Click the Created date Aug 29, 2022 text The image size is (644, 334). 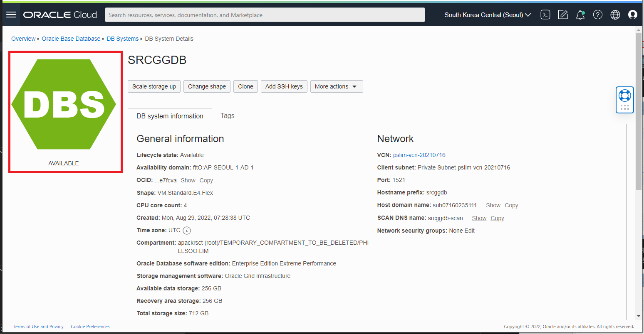tap(206, 218)
